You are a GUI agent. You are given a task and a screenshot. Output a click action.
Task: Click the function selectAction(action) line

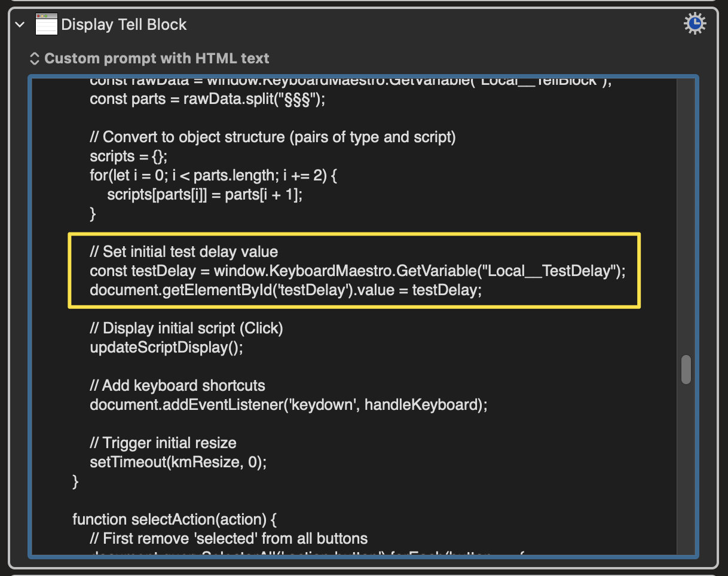(175, 519)
